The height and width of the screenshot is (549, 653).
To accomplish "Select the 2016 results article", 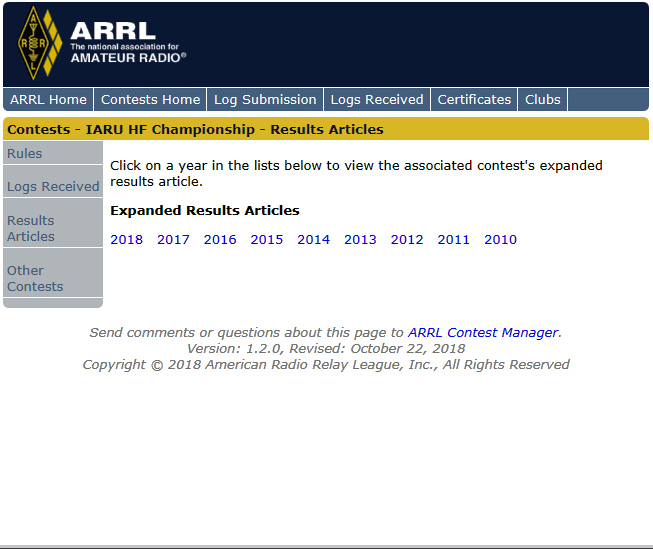I will 220,239.
